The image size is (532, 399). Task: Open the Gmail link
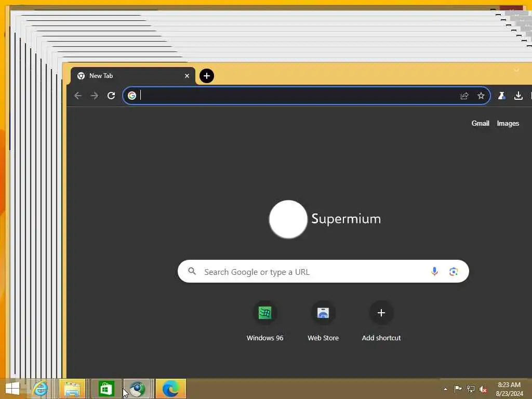coord(480,123)
